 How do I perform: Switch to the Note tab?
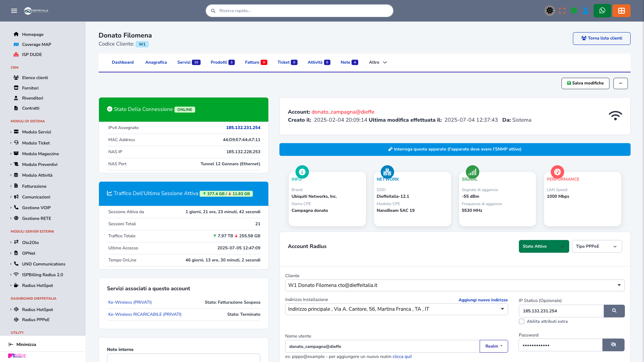click(x=349, y=62)
